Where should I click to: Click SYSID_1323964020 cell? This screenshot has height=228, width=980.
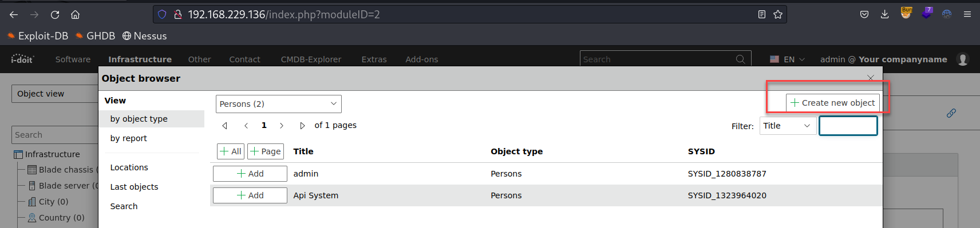point(727,195)
